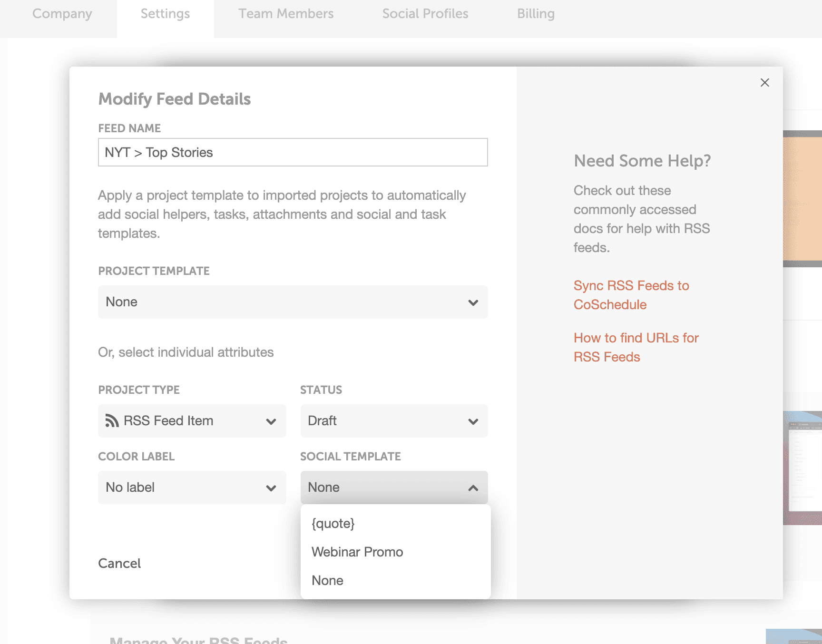Close the Modify Feed Details dialog
822x644 pixels.
764,83
